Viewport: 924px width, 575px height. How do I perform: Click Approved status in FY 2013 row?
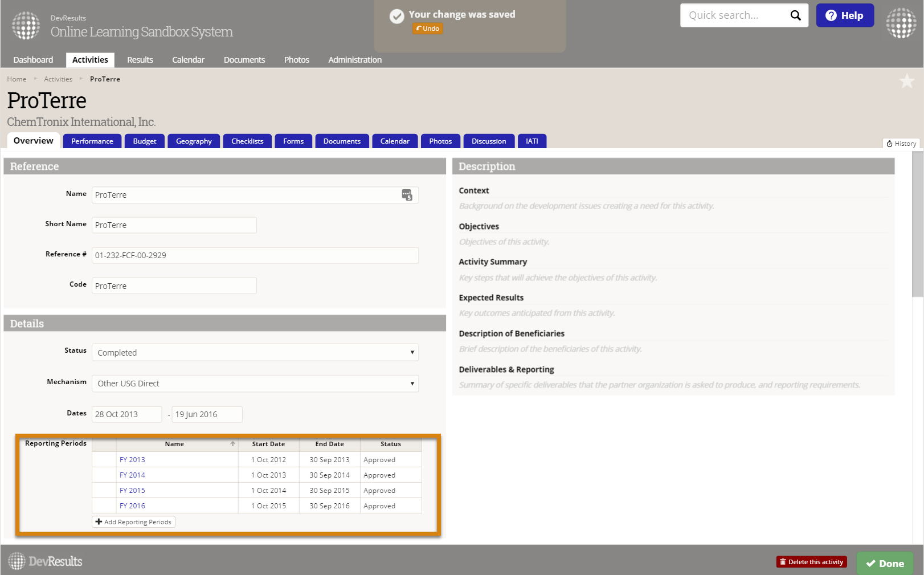[379, 460]
